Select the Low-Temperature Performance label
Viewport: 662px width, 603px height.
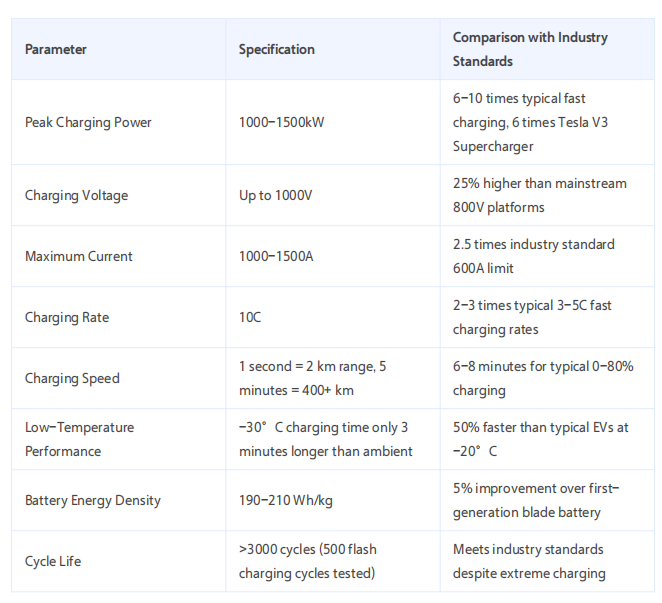pos(79,439)
